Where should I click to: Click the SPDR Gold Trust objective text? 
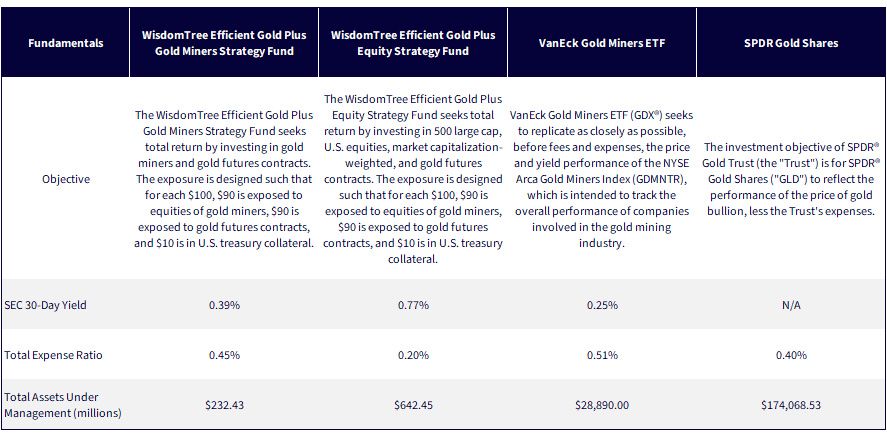pyautogui.click(x=791, y=179)
